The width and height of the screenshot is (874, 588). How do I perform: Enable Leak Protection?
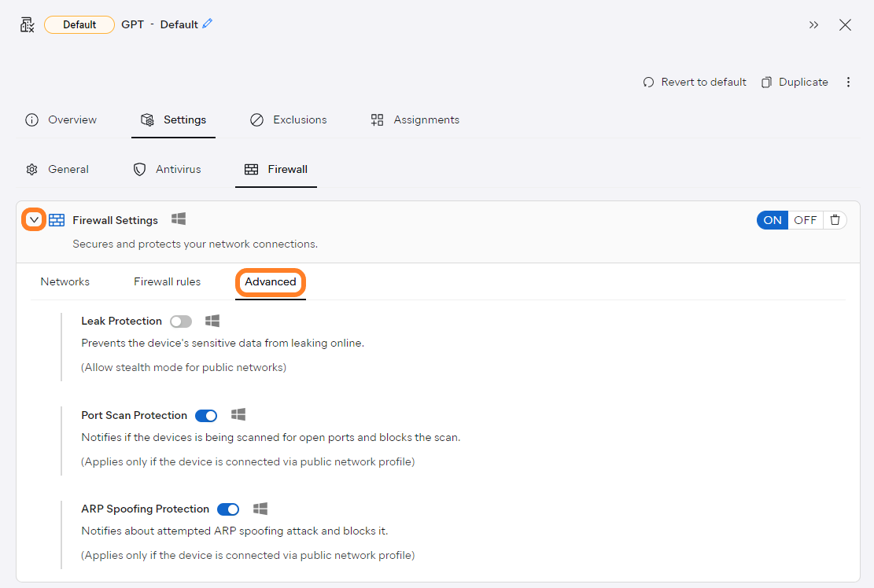click(x=181, y=321)
